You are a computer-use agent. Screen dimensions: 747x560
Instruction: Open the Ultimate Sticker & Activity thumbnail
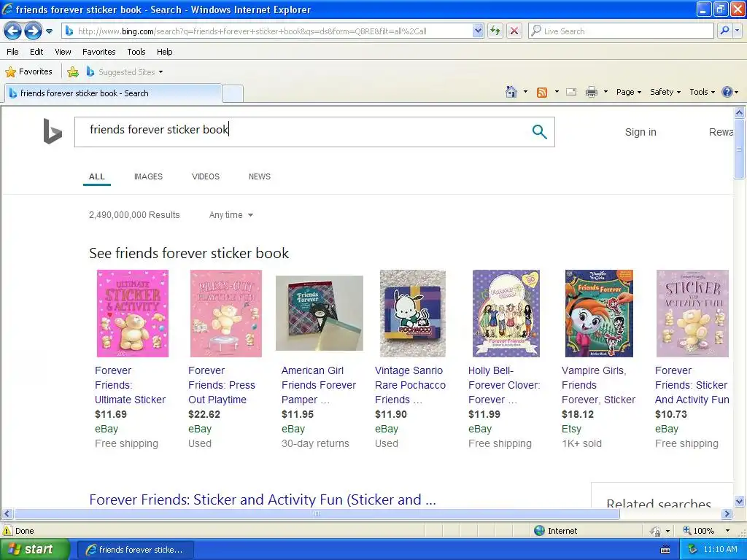(133, 314)
